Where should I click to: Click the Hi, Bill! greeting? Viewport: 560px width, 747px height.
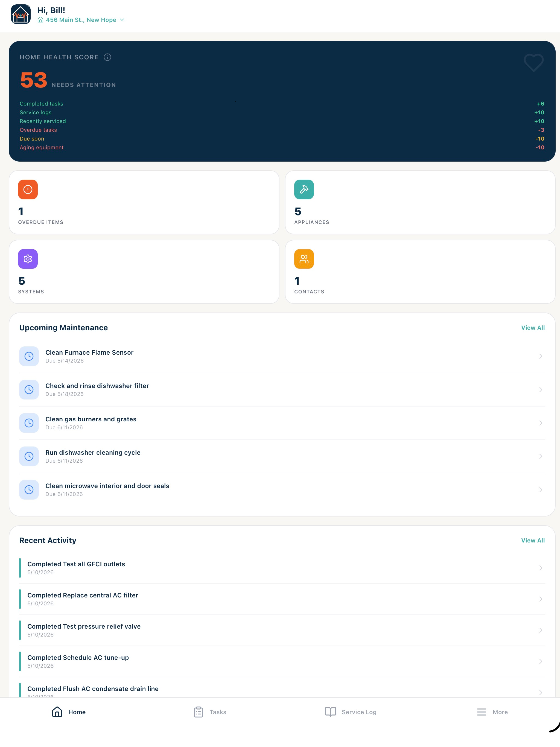[51, 10]
